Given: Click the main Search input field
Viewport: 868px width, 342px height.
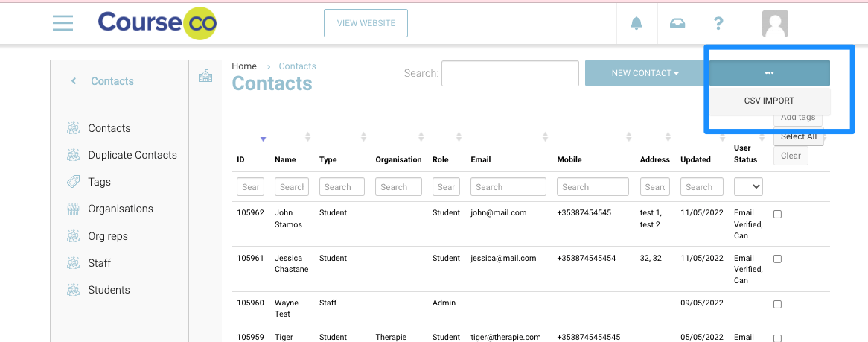Looking at the screenshot, I should [x=510, y=73].
